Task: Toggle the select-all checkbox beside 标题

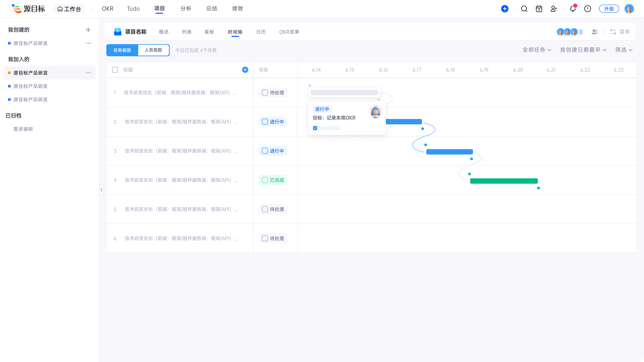Action: click(x=115, y=70)
